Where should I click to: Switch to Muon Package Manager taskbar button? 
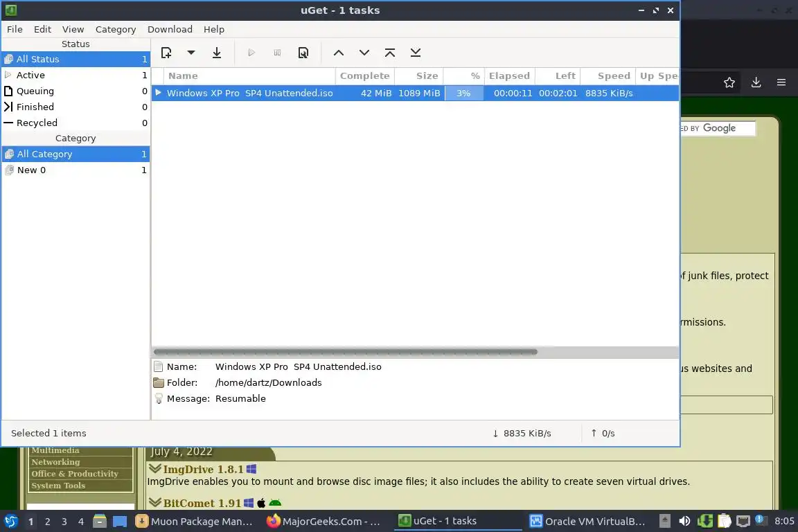194,522
